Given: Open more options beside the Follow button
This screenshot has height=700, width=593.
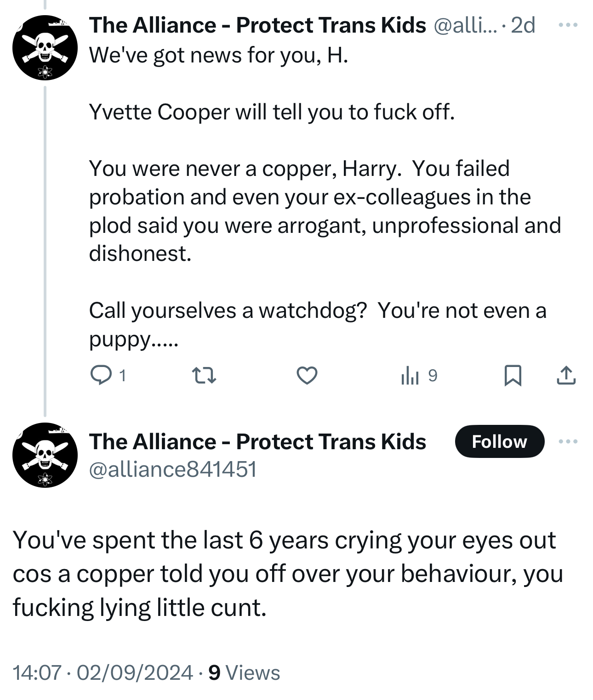Looking at the screenshot, I should [568, 441].
